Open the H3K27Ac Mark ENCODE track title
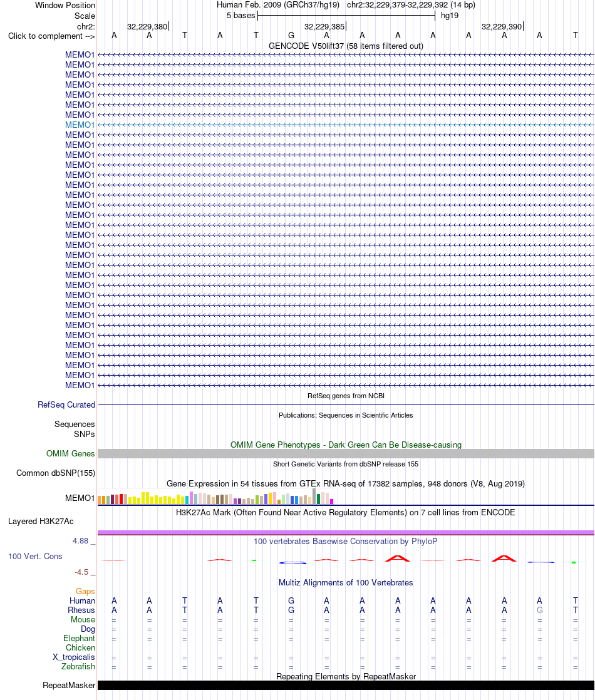Screen dimensions: 595x700 point(346,513)
